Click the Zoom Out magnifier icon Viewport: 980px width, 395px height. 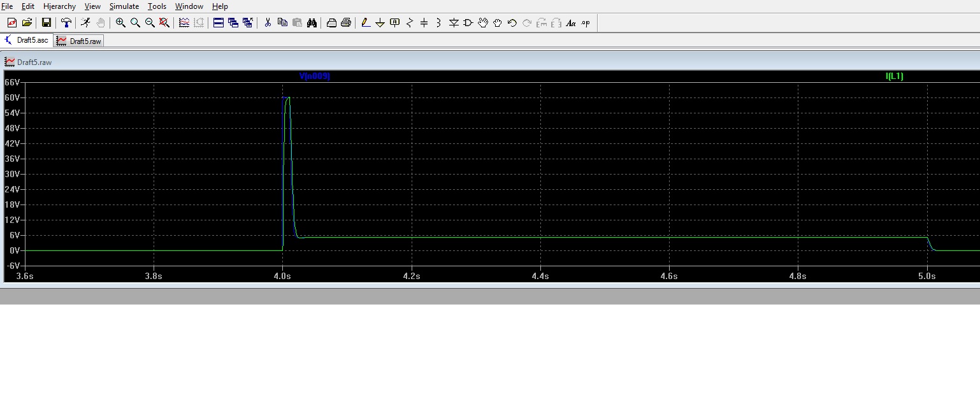pyautogui.click(x=150, y=23)
